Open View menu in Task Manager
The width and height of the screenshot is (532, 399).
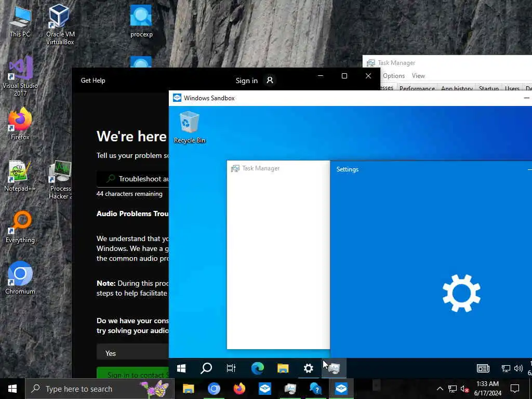[418, 76]
